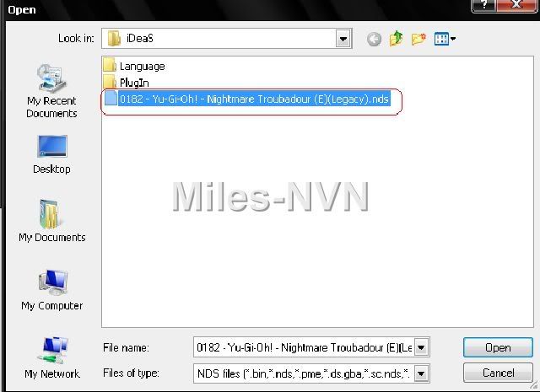Open the Views menu icon

(445, 39)
